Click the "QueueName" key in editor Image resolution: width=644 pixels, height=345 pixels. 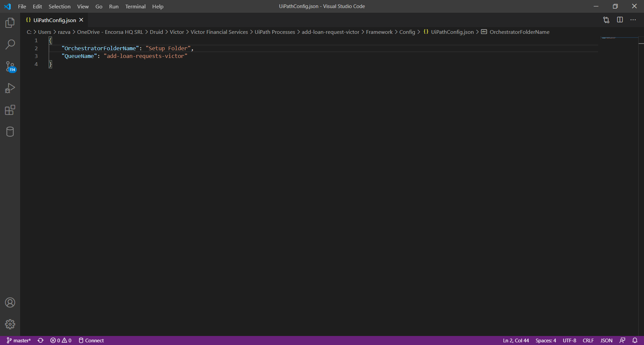[x=79, y=56]
